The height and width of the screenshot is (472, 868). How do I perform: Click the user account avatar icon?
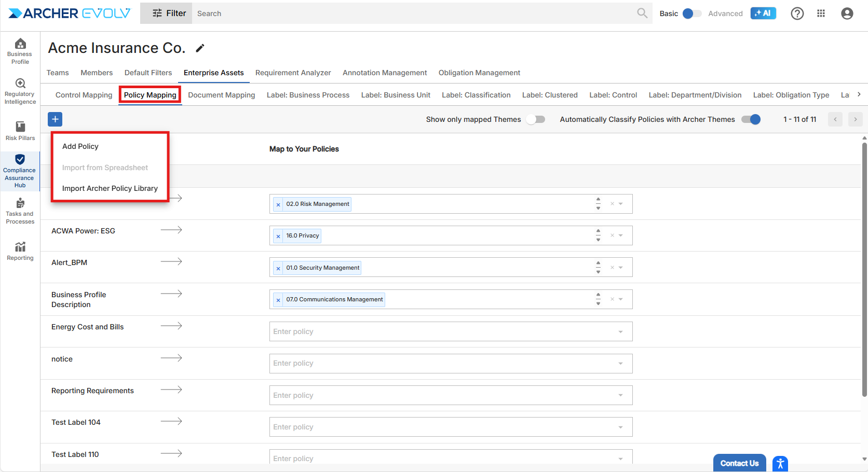[847, 13]
